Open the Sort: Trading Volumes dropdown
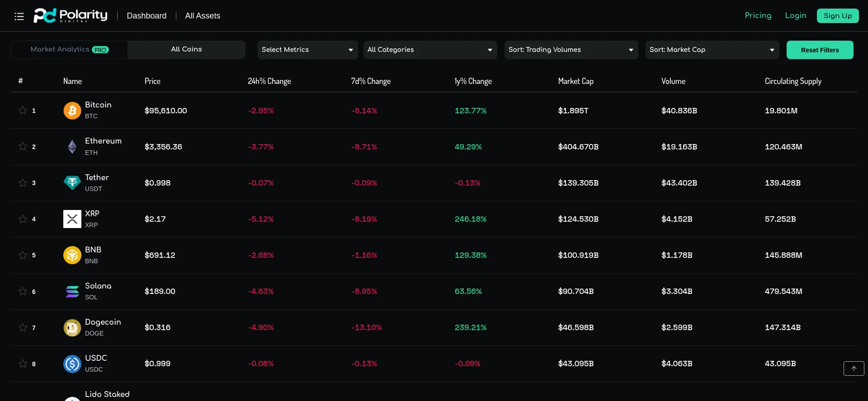The height and width of the screenshot is (401, 868). click(x=571, y=50)
